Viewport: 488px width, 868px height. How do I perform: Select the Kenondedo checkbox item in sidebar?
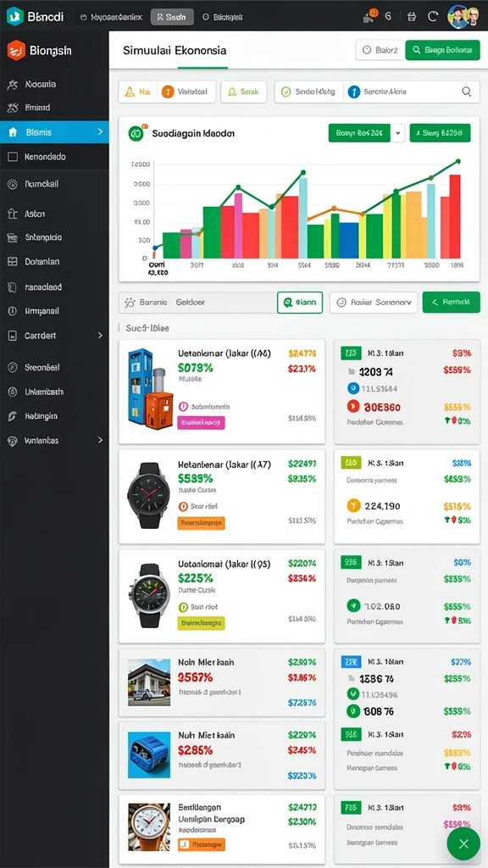[x=54, y=157]
